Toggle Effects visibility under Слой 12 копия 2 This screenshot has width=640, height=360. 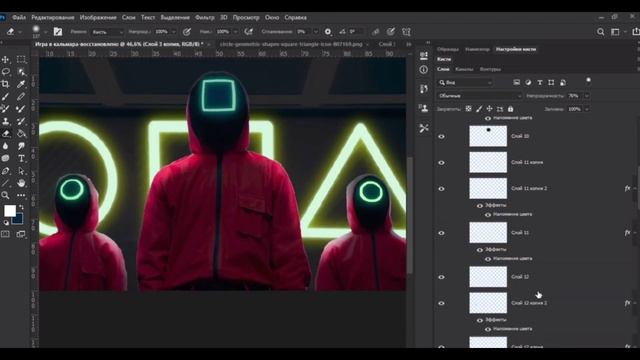pos(480,320)
